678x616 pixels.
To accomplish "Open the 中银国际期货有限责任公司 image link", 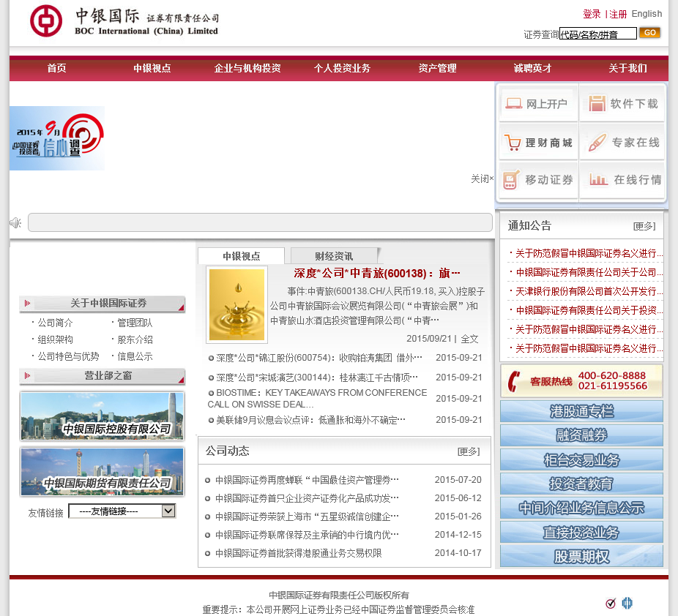I will coord(102,472).
